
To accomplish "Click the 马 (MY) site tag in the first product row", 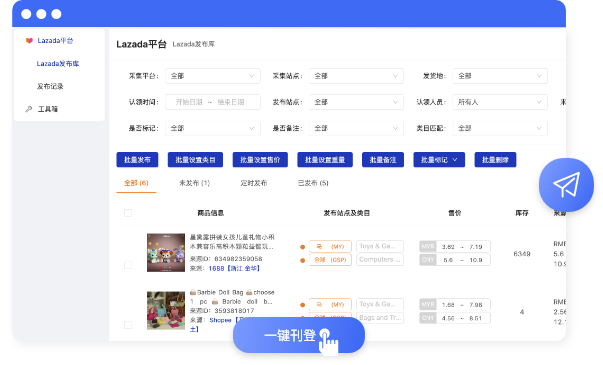I will point(330,247).
